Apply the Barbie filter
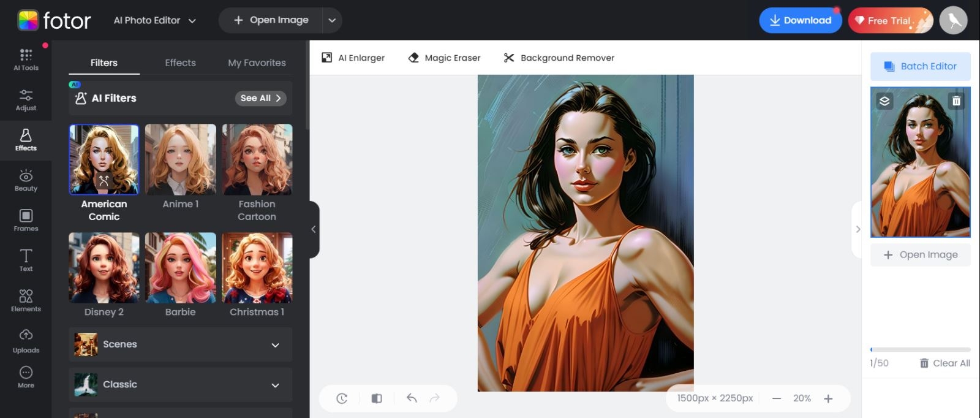Screen dimensions: 980x418 coord(181,268)
